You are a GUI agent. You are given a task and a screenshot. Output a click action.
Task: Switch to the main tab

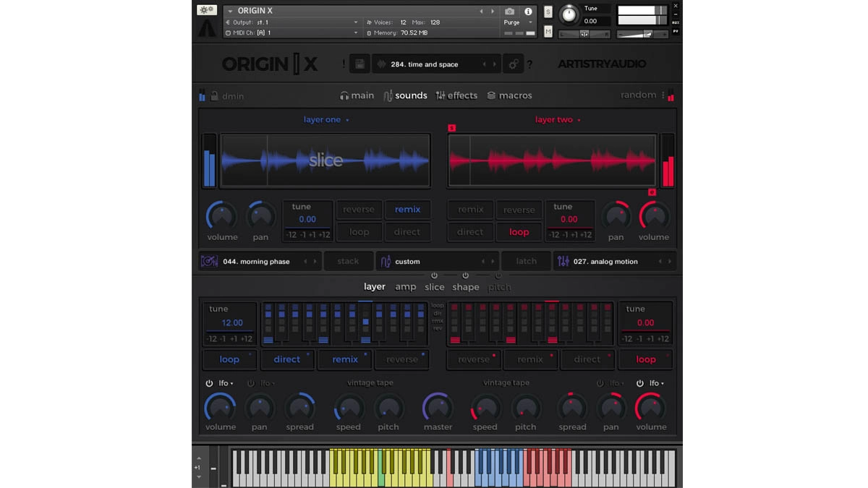[357, 95]
